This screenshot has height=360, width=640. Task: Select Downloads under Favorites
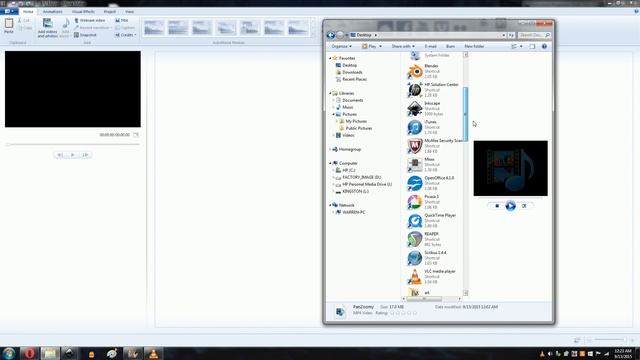(349, 72)
